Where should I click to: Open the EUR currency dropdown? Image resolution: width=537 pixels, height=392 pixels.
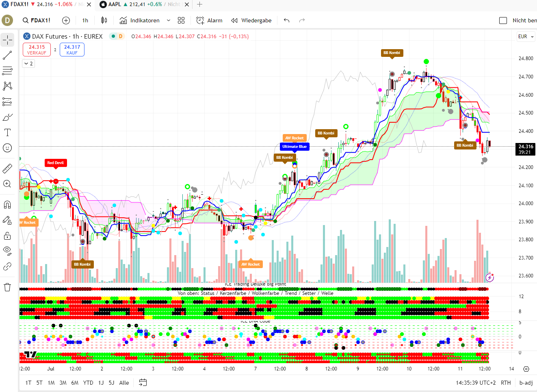coord(526,37)
